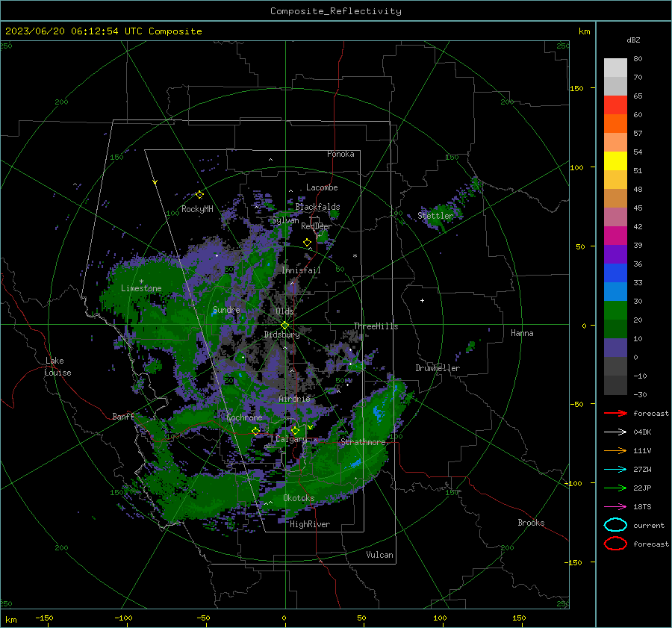Click yellow diamond marker just below RedDeer
This screenshot has height=628, width=672.
(307, 243)
